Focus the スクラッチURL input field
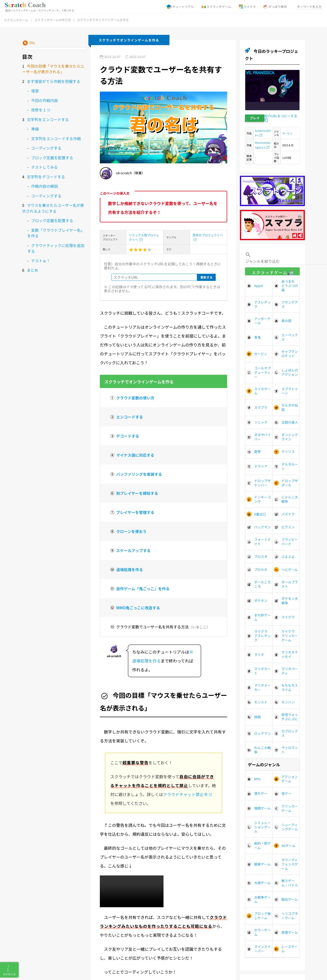This screenshot has height=980, width=327. coord(154,277)
